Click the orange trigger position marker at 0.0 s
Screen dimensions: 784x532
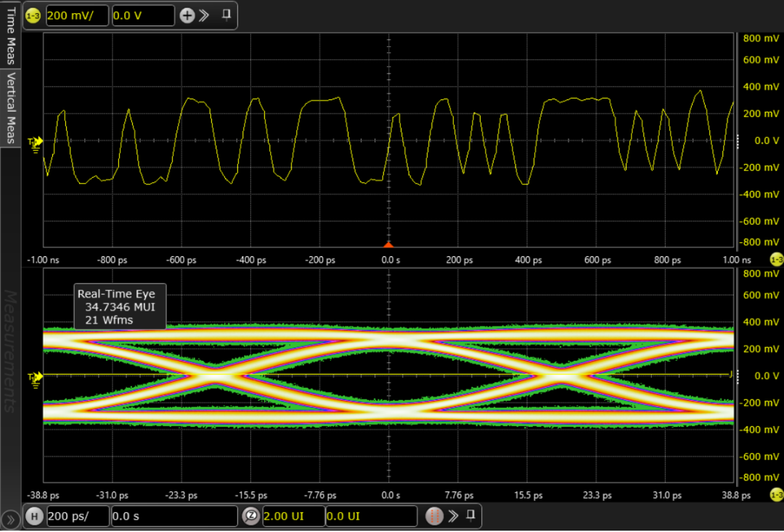coord(388,244)
